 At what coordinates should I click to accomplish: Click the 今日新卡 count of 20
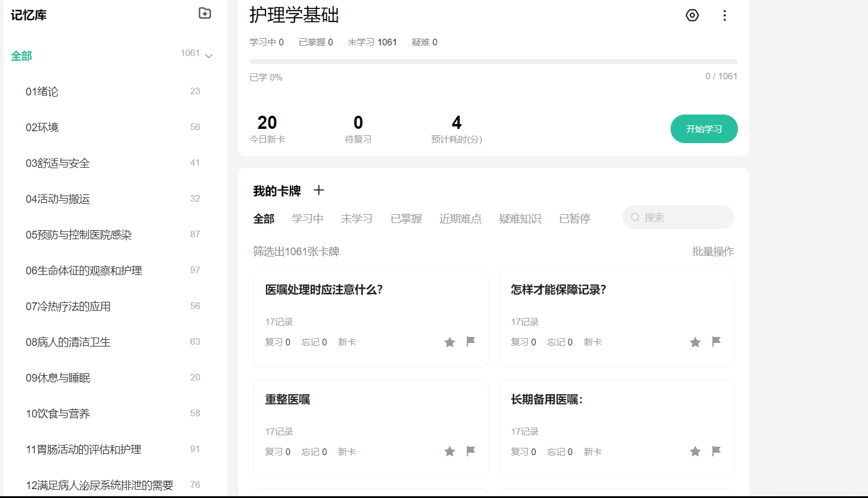267,122
